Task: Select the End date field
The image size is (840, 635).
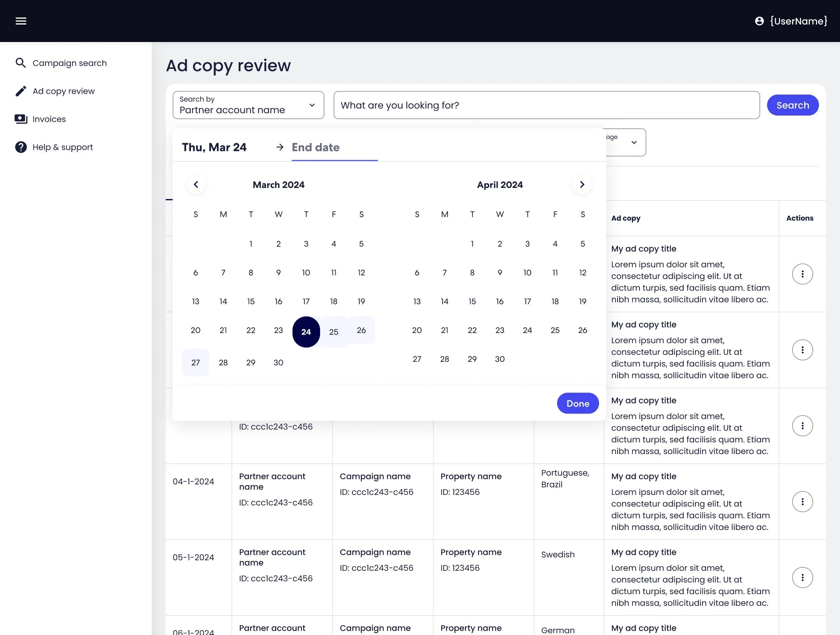Action: pyautogui.click(x=334, y=147)
